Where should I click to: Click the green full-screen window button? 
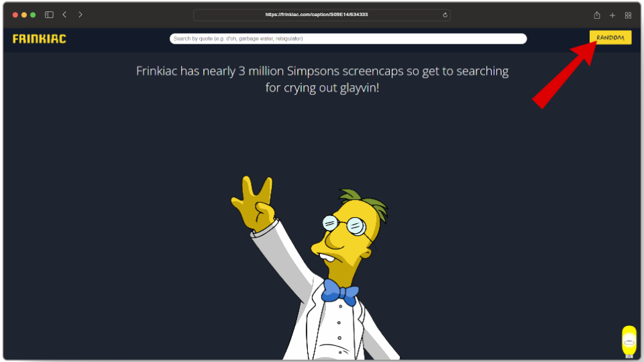tap(33, 15)
